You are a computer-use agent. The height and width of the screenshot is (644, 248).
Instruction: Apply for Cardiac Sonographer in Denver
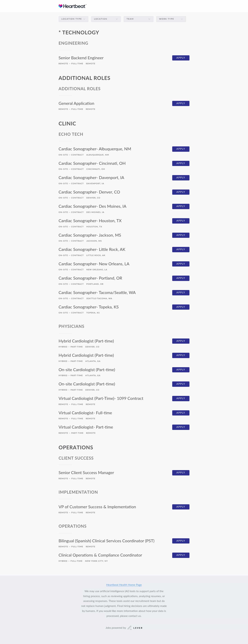click(x=181, y=192)
